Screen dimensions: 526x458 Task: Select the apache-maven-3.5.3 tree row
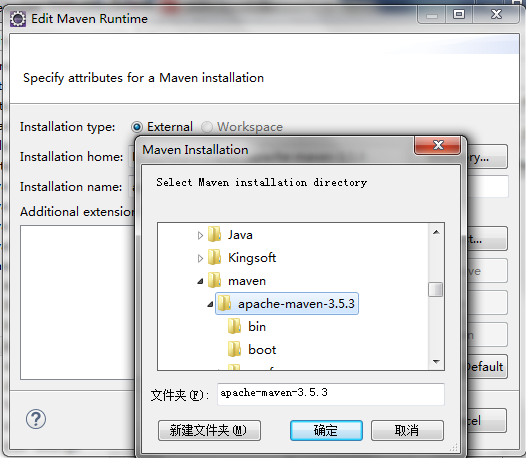point(287,304)
